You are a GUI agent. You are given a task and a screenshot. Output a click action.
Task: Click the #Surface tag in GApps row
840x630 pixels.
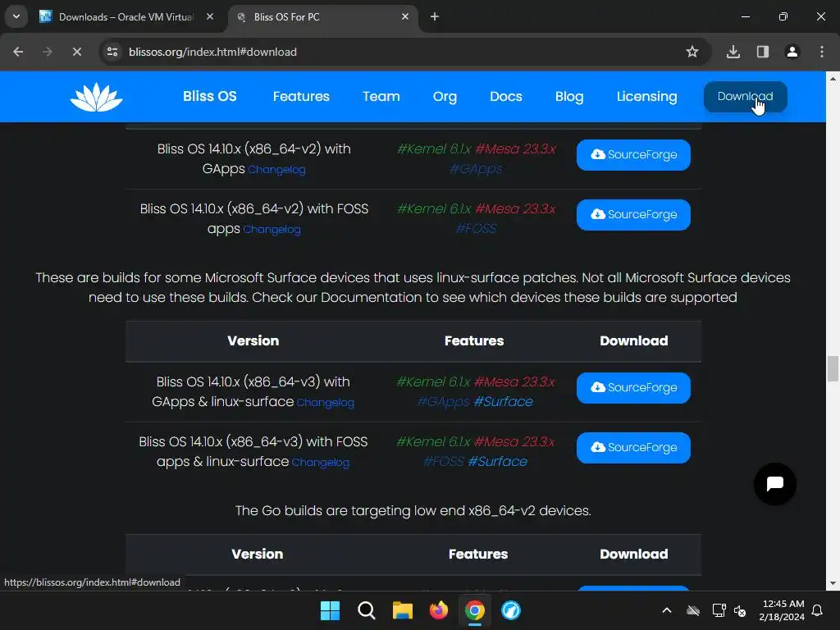(504, 402)
